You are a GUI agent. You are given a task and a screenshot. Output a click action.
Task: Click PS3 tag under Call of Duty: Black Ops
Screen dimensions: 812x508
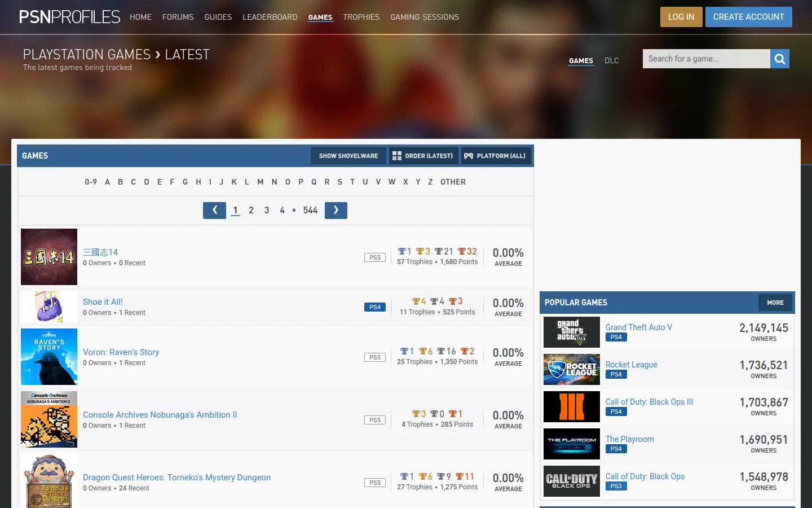616,486
